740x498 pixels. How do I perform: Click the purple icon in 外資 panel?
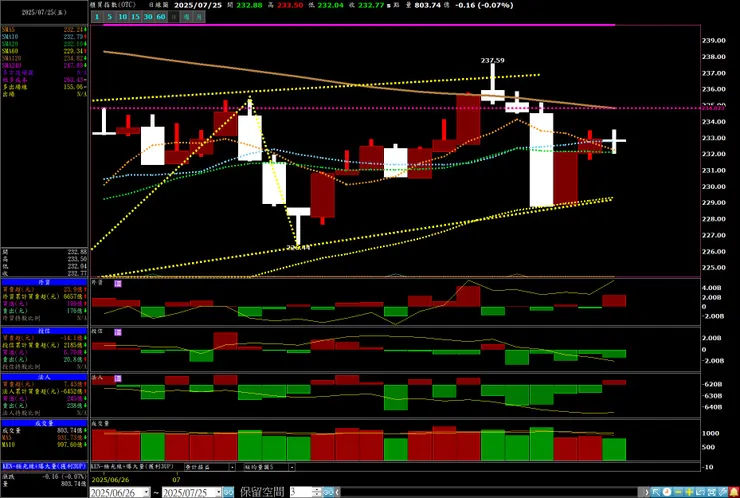(118, 283)
